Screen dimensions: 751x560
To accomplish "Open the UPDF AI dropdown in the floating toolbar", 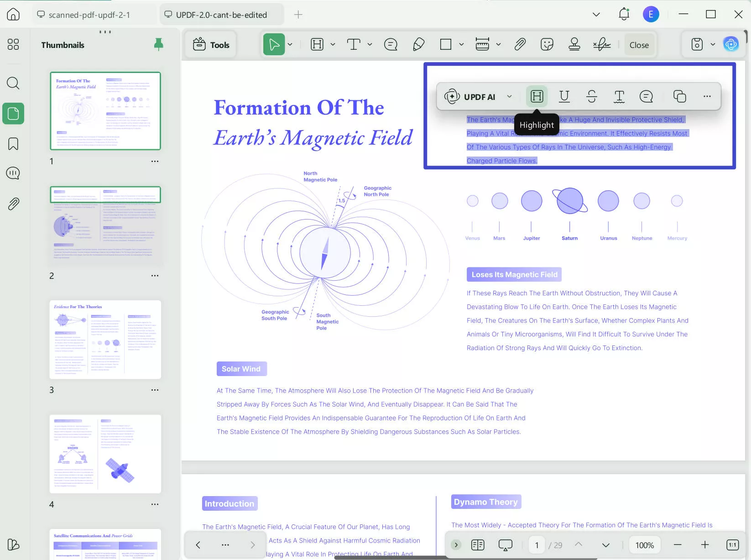I will pos(510,96).
